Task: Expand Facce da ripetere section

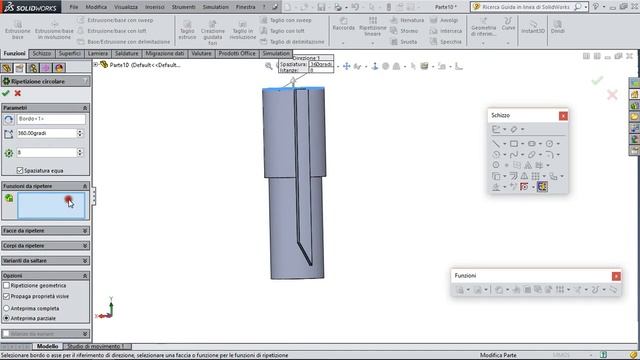Action: point(85,231)
